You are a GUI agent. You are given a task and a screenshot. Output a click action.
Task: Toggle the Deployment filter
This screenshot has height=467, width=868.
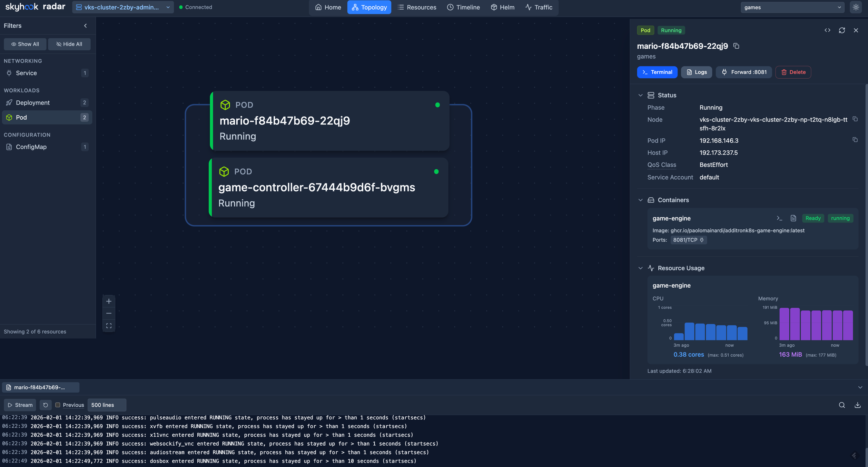pyautogui.click(x=47, y=103)
